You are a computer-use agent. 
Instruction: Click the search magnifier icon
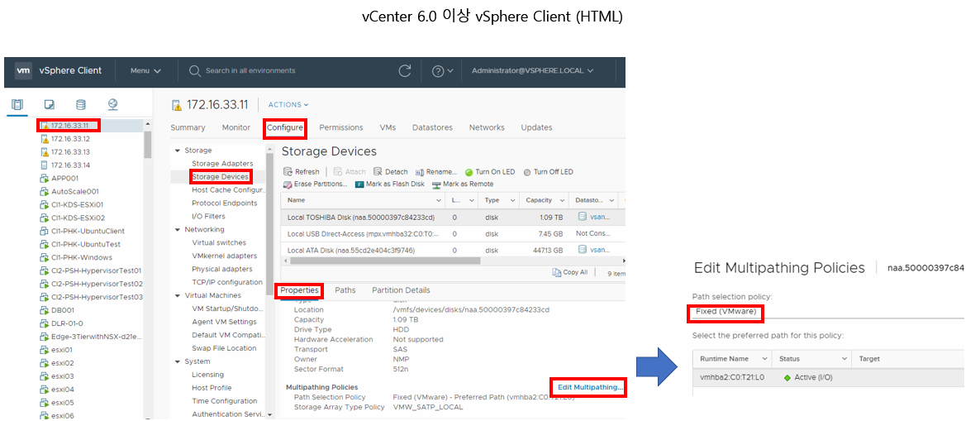pos(194,70)
